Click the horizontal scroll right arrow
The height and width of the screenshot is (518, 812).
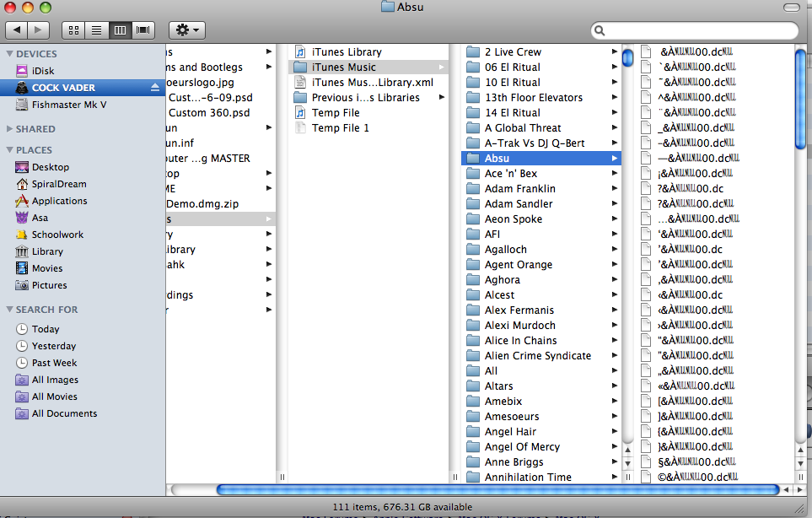click(800, 489)
